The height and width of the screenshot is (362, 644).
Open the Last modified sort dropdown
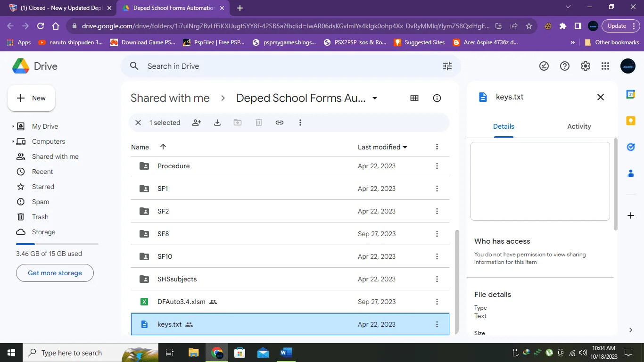pyautogui.click(x=382, y=147)
